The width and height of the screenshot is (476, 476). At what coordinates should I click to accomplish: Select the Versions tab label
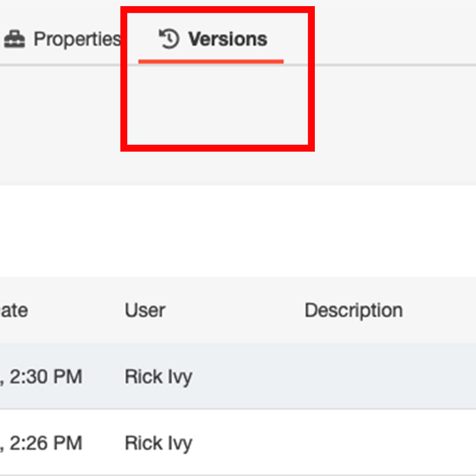click(227, 39)
